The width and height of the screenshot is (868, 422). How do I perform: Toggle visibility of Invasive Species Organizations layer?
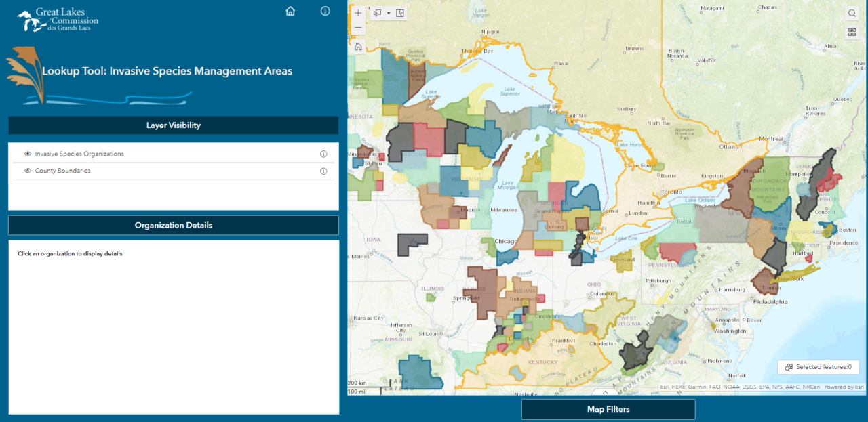pyautogui.click(x=27, y=154)
